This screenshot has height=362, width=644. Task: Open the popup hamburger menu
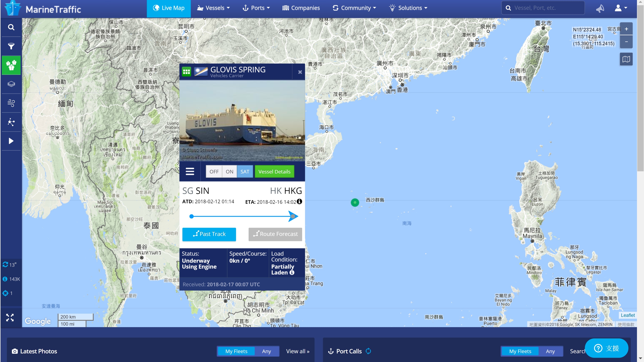190,171
